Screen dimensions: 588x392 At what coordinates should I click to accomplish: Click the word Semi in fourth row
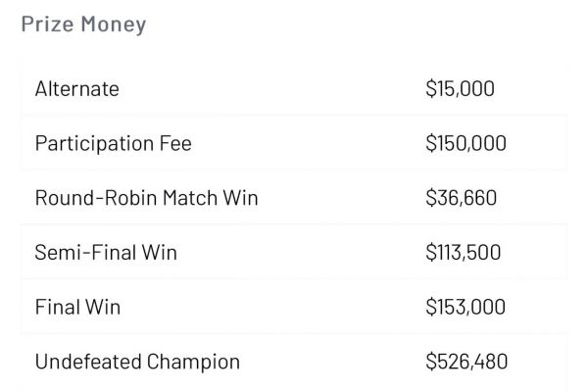coord(58,252)
